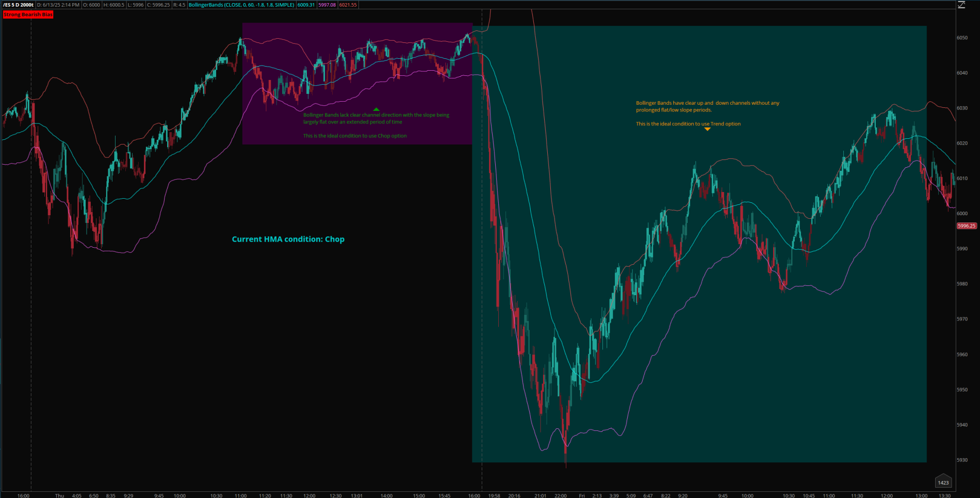Click the H: 6000.5 high value
Viewport: 980px width, 498px height.
tap(113, 5)
